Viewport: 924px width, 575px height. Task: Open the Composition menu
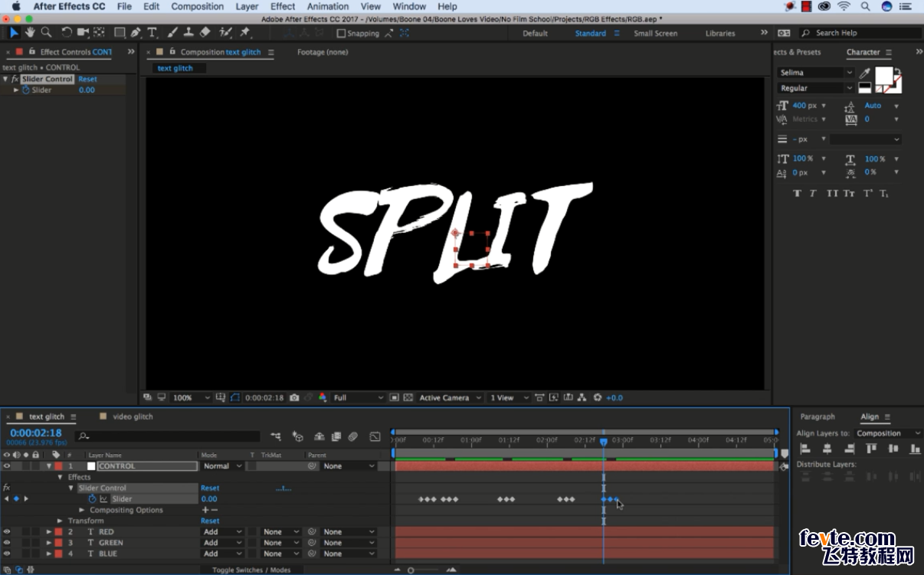[197, 6]
